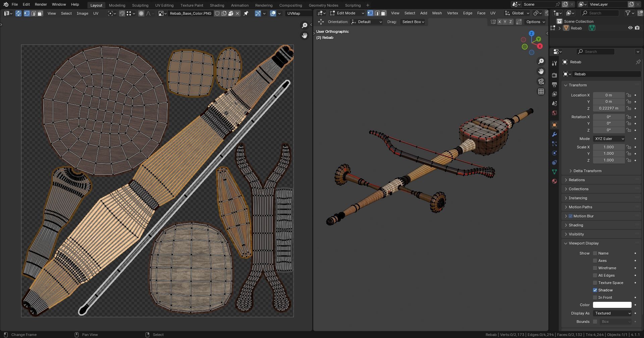The width and height of the screenshot is (644, 338).
Task: Click the fake user shield icon
Action: 217,13
